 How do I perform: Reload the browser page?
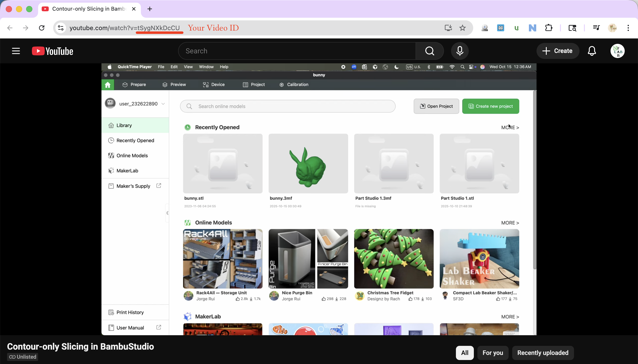click(42, 28)
